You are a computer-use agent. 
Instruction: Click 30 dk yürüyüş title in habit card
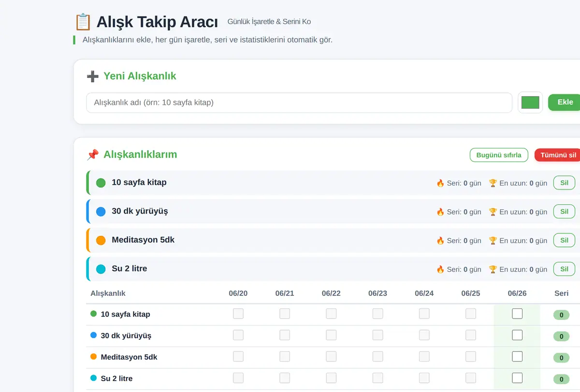pos(140,211)
